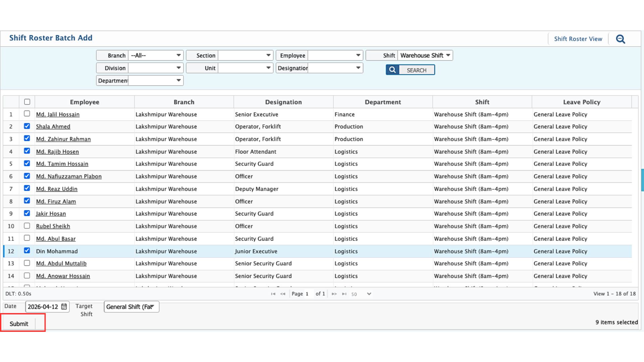This screenshot has width=644, height=362.
Task: Click the page number input field
Action: click(x=308, y=294)
